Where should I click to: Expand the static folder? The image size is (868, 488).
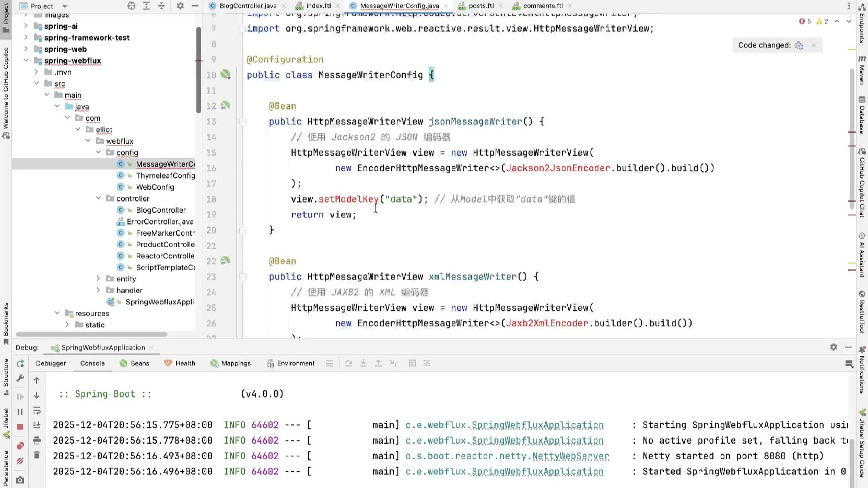pos(67,324)
